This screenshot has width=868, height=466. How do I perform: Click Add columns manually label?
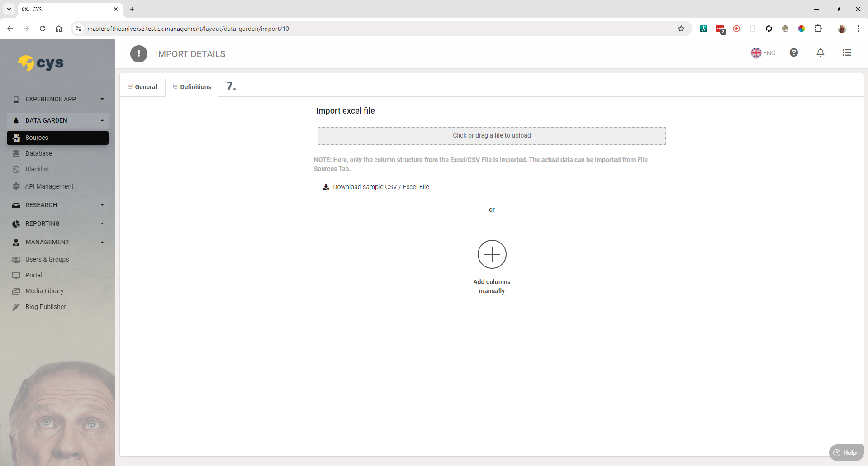[x=492, y=286]
